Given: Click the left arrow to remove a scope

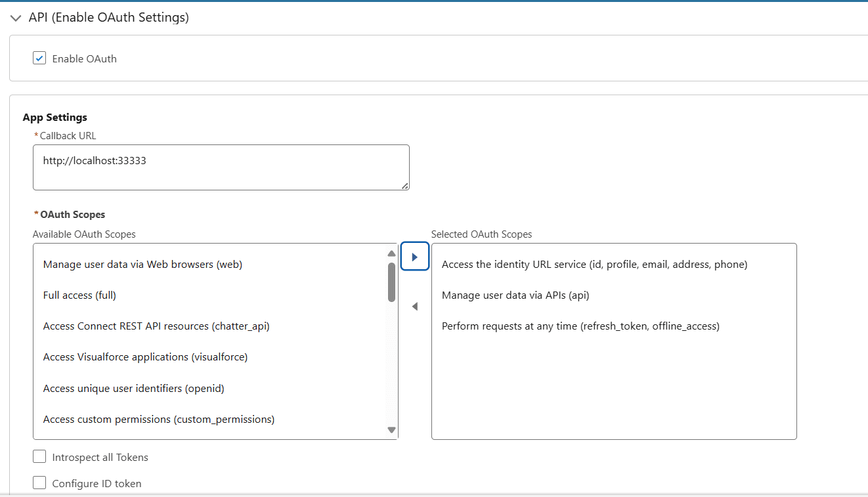Looking at the screenshot, I should [x=414, y=306].
